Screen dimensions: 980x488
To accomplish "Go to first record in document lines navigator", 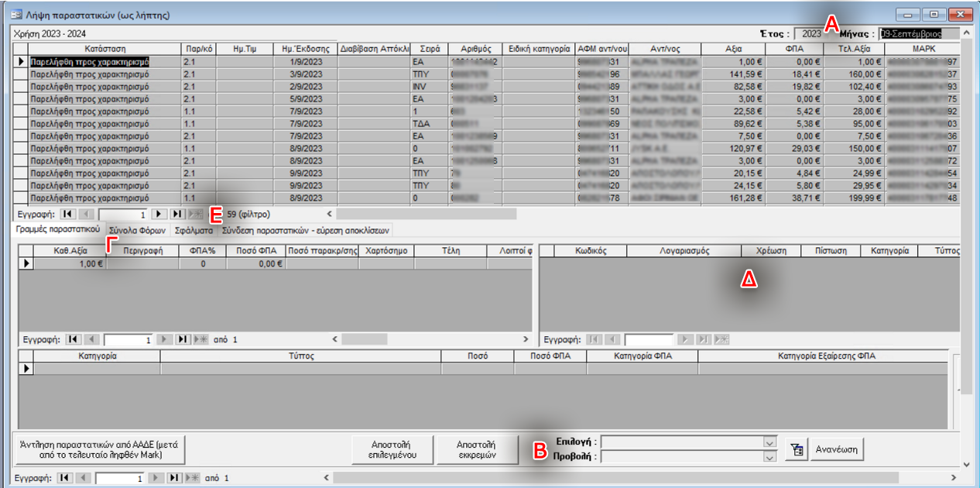I will [74, 339].
